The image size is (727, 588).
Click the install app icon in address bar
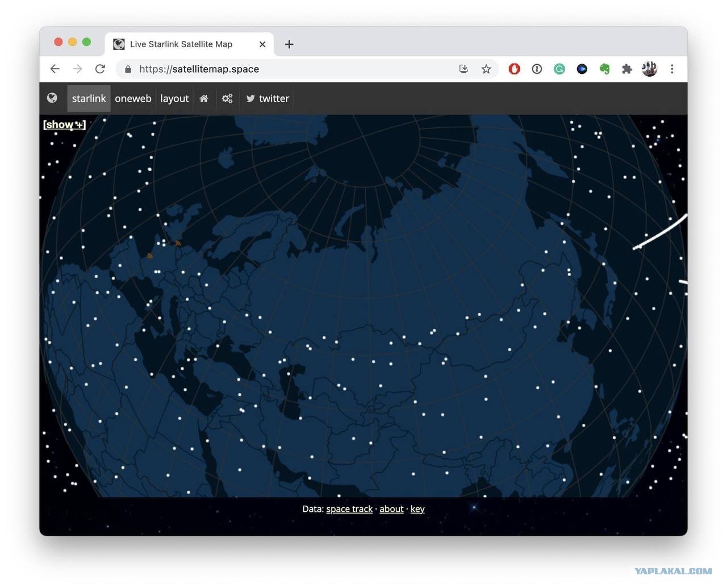click(x=463, y=69)
